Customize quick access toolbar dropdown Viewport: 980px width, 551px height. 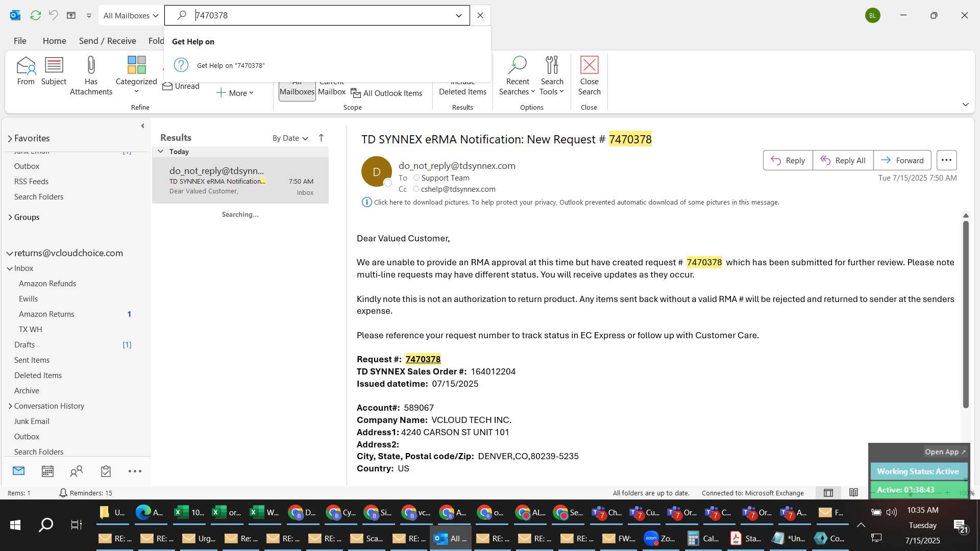point(89,15)
